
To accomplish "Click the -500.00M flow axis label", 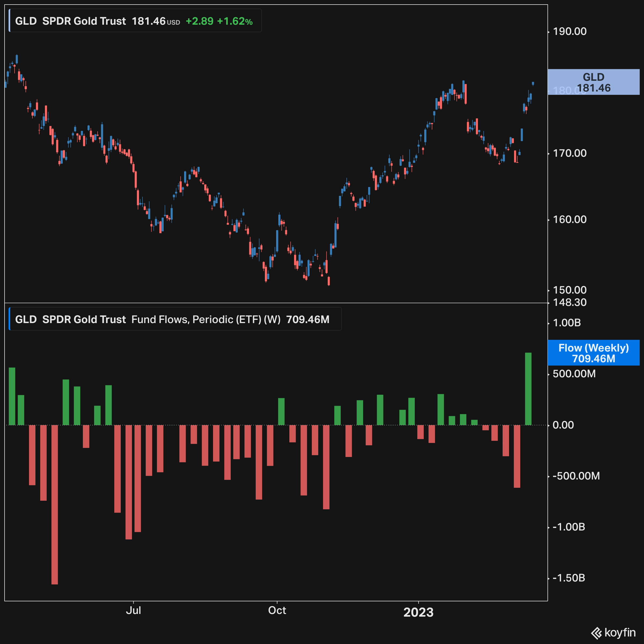I will pos(576,476).
